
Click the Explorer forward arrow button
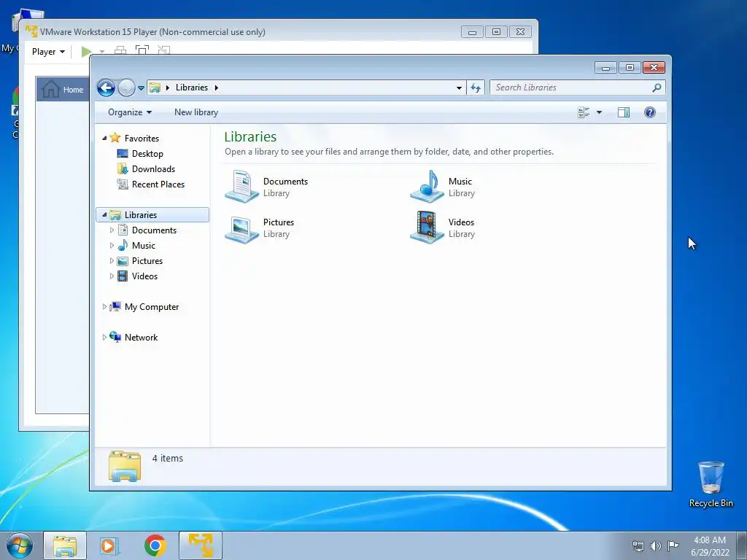tap(126, 87)
